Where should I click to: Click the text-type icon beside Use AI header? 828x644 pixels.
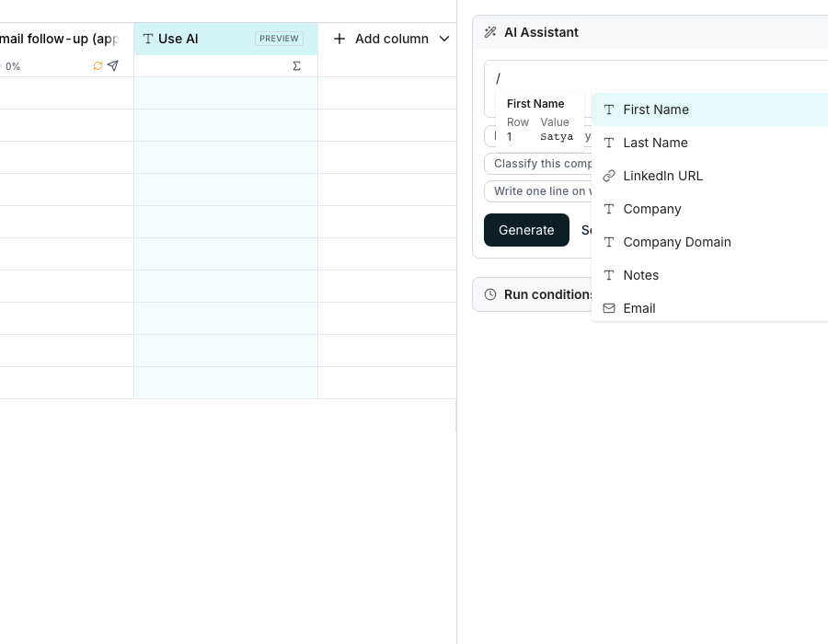click(148, 39)
